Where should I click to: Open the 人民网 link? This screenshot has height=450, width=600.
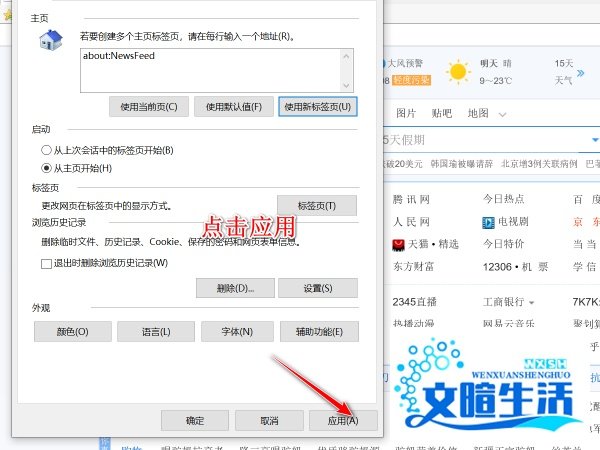click(x=411, y=222)
